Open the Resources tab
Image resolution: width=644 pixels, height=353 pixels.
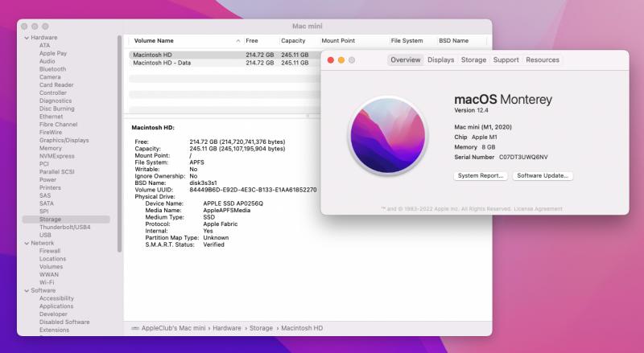543,60
